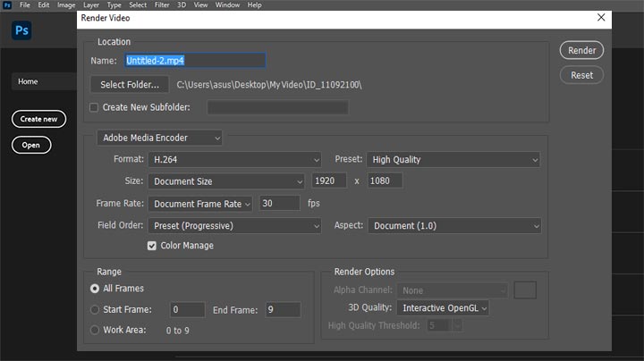Click the Select Folder button
This screenshot has width=644, height=361.
130,84
